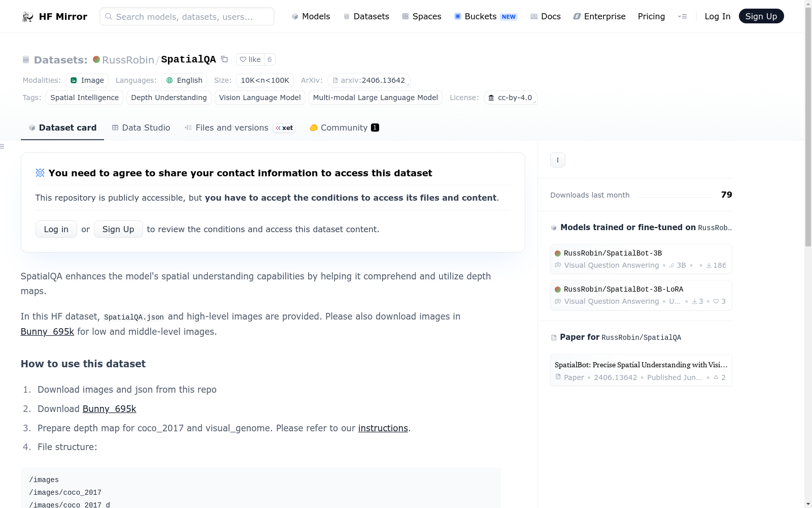This screenshot has height=508, width=812.
Task: Select the English language tag
Action: (x=184, y=80)
